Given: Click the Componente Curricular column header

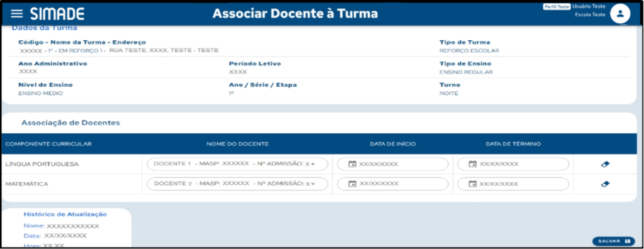Looking at the screenshot, I should pyautogui.click(x=48, y=144).
